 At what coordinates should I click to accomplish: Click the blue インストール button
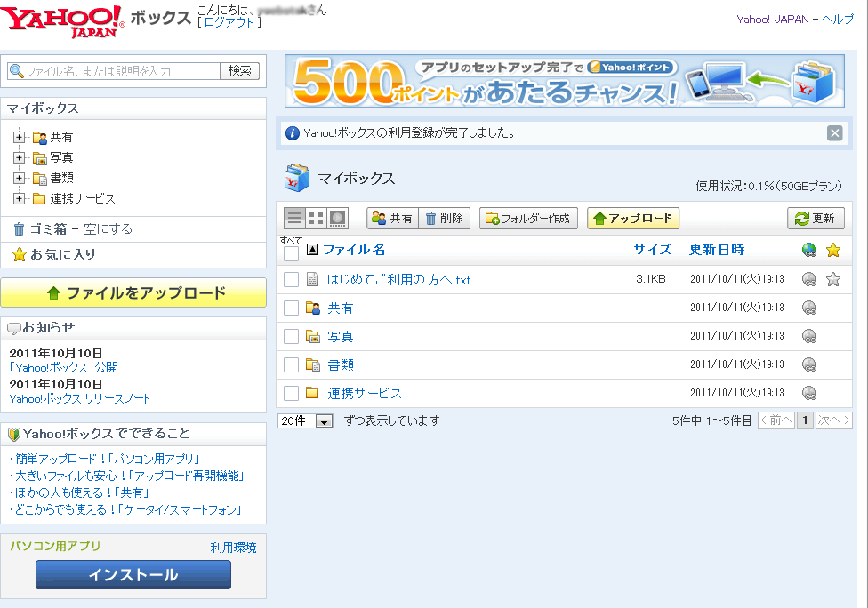[x=133, y=575]
